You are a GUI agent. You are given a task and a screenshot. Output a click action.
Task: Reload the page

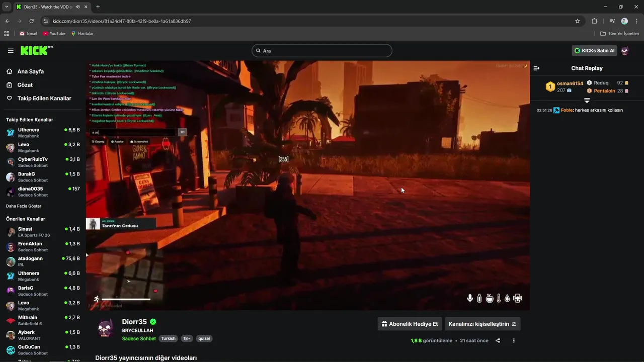[31, 21]
